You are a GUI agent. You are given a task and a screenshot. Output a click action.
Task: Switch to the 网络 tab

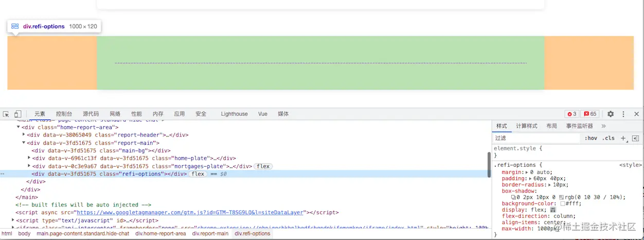[x=115, y=114]
